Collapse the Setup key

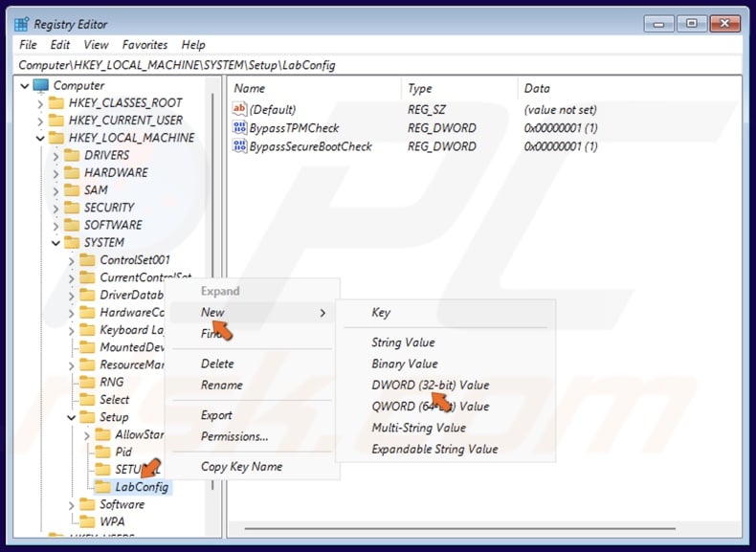[x=72, y=417]
